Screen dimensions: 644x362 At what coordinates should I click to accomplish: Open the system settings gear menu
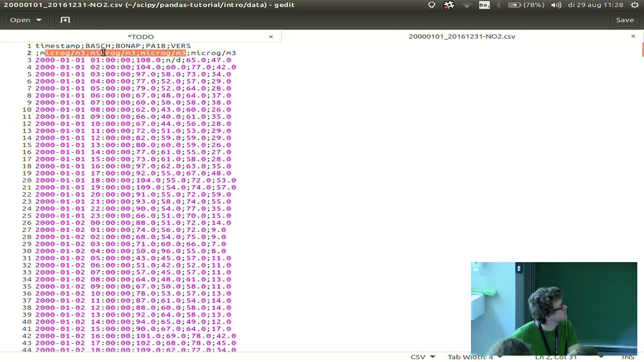(x=635, y=5)
